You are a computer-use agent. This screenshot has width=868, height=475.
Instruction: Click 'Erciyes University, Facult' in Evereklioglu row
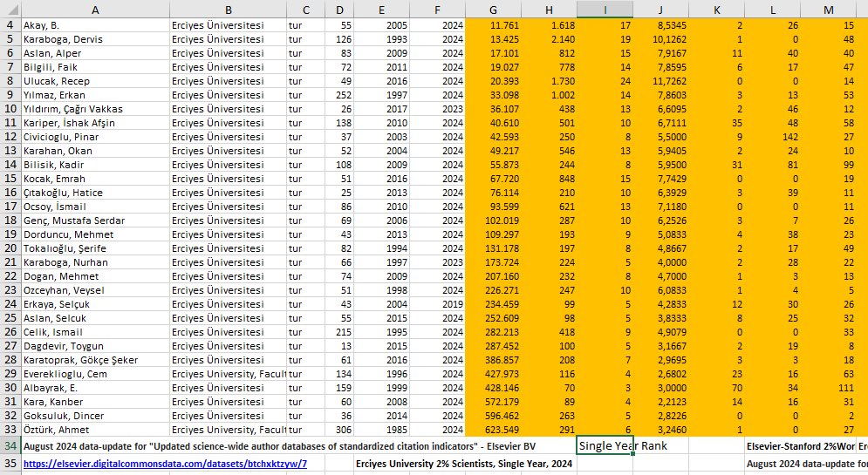click(228, 374)
